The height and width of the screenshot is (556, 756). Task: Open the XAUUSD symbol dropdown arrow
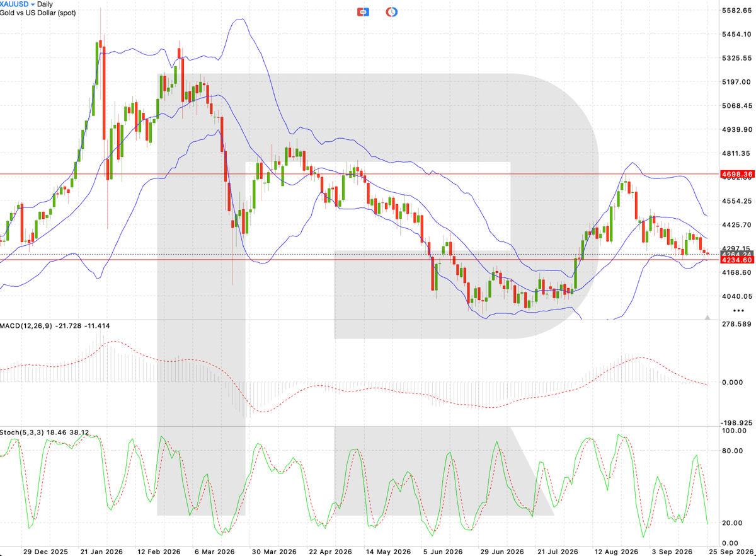tap(33, 4)
